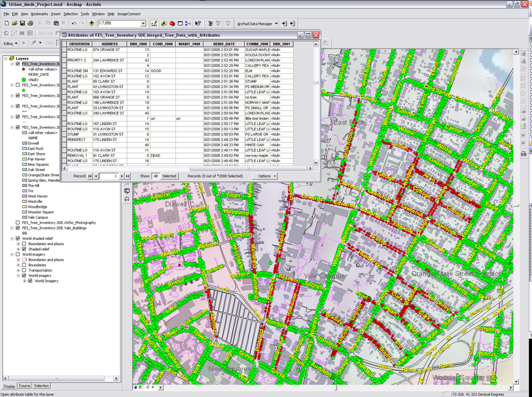Click the red symbol for all other values
This screenshot has width=532, height=397.
tap(24, 69)
